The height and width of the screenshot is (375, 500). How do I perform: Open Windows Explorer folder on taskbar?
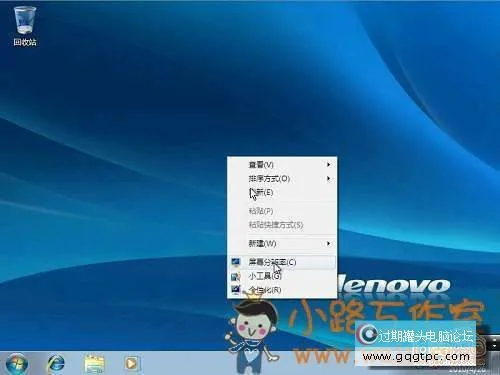94,364
